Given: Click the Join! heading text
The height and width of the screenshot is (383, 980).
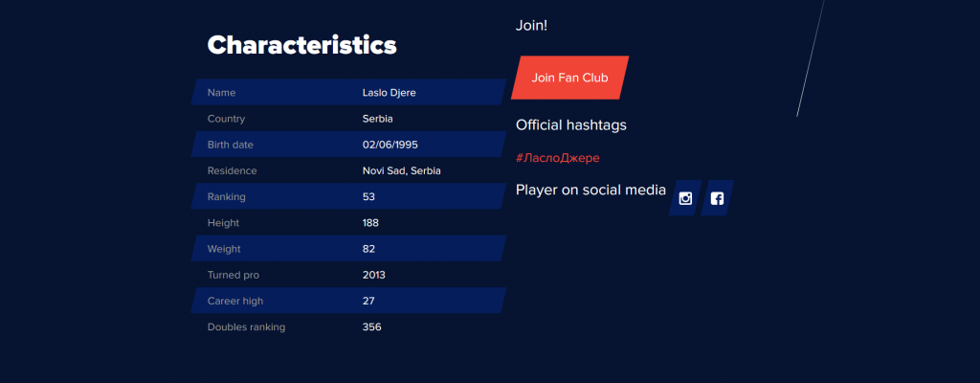Looking at the screenshot, I should click(531, 26).
